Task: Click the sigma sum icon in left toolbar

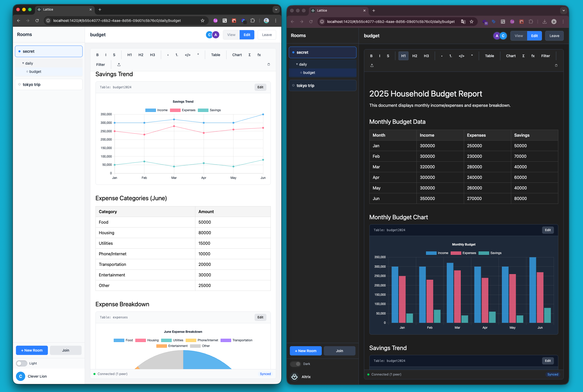Action: [x=249, y=55]
